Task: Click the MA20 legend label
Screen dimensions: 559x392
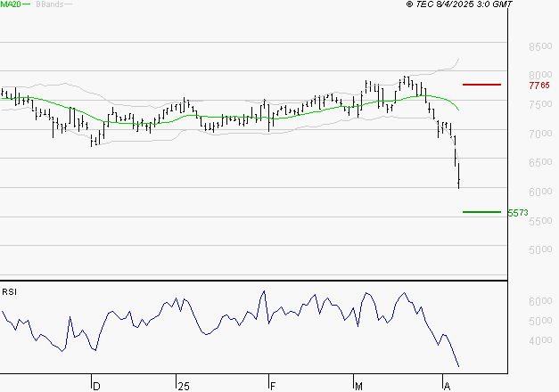Action: pyautogui.click(x=10, y=4)
